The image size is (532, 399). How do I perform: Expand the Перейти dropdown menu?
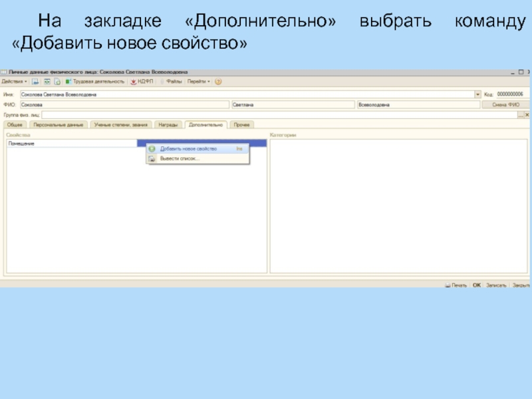coord(198,81)
